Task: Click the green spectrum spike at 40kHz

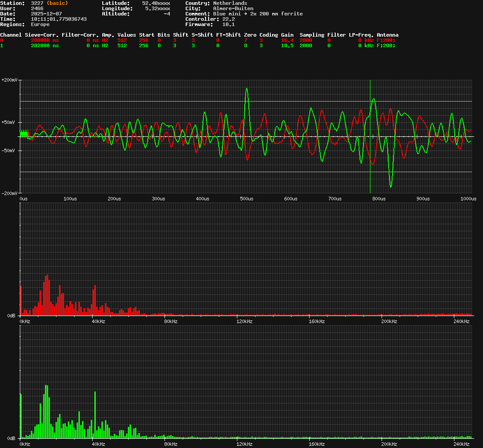Action: coord(95,415)
